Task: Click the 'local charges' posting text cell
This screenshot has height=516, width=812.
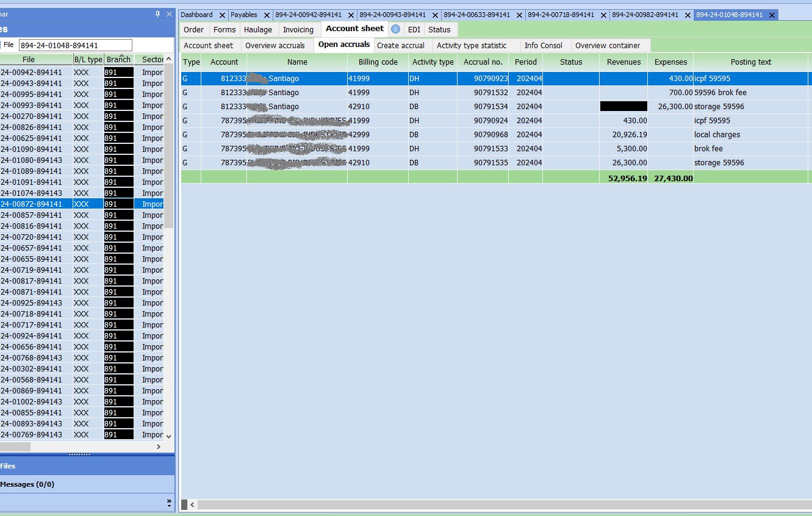Action: pos(751,135)
